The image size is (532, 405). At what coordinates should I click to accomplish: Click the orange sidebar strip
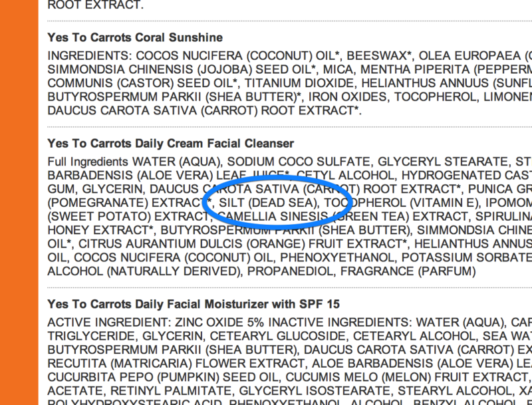[x=19, y=202]
